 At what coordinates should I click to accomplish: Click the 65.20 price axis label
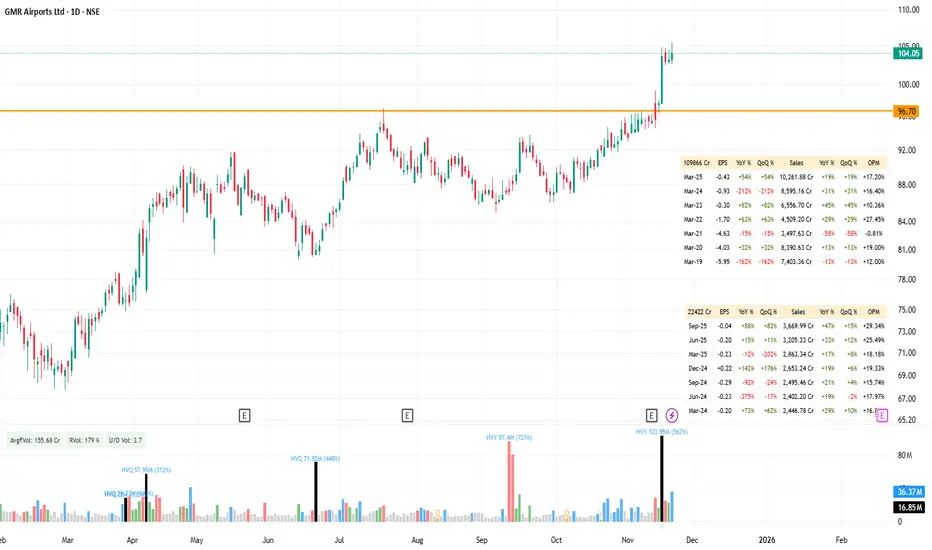(x=907, y=420)
